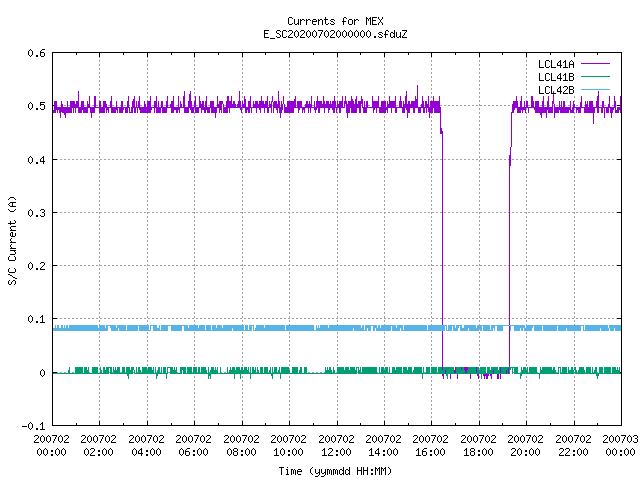This screenshot has width=640, height=480.
Task: Click the 200702 10:00 time tick label
Action: click(x=288, y=445)
